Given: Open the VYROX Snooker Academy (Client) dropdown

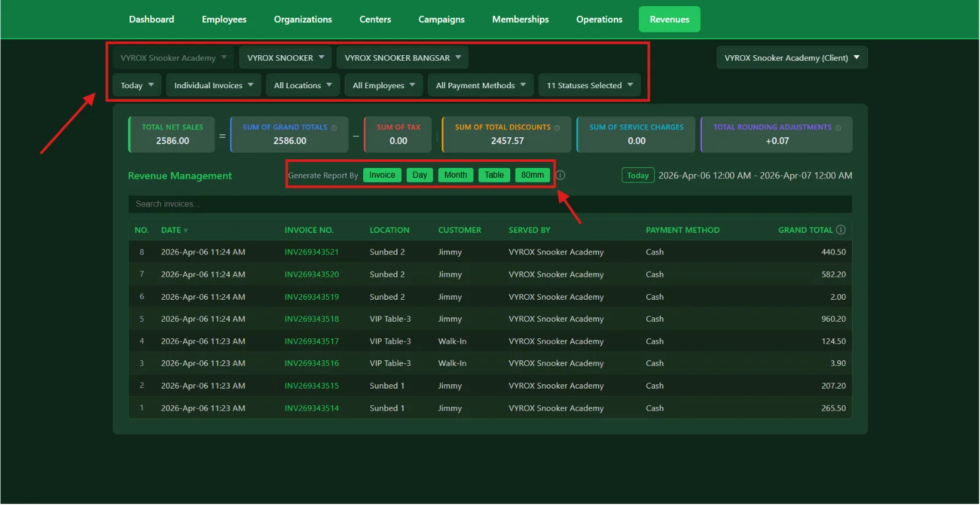Looking at the screenshot, I should (792, 58).
